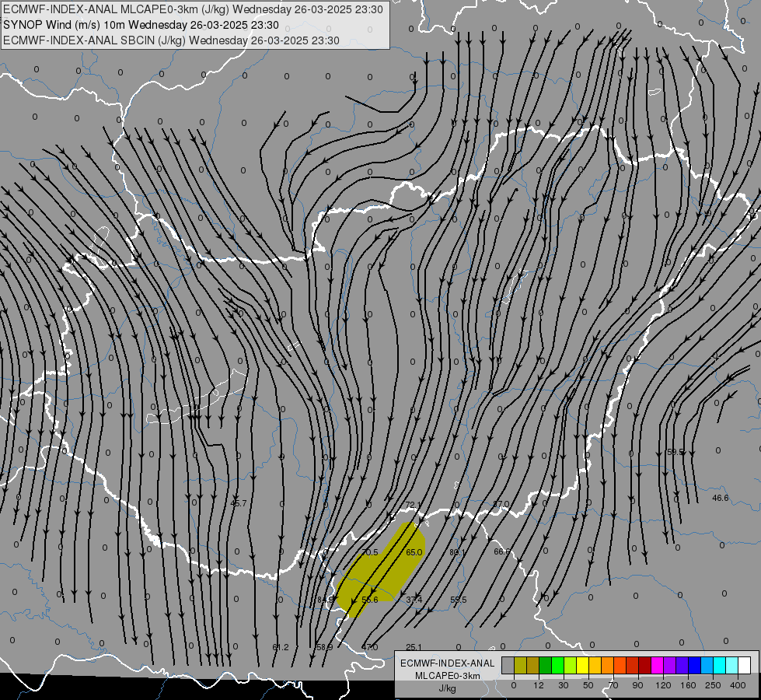Click legend tick label 90

tap(637, 685)
